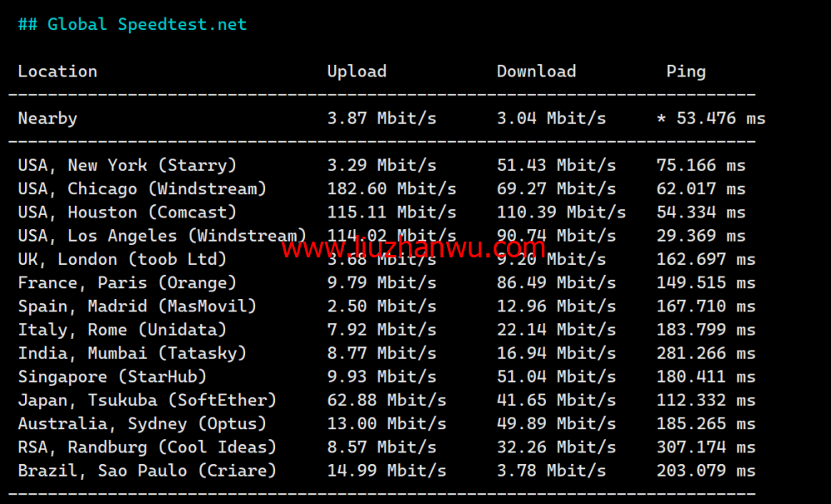Click Sao Paulo upload "14.99 Mbit/s"
This screenshot has width=831, height=504.
(386, 471)
